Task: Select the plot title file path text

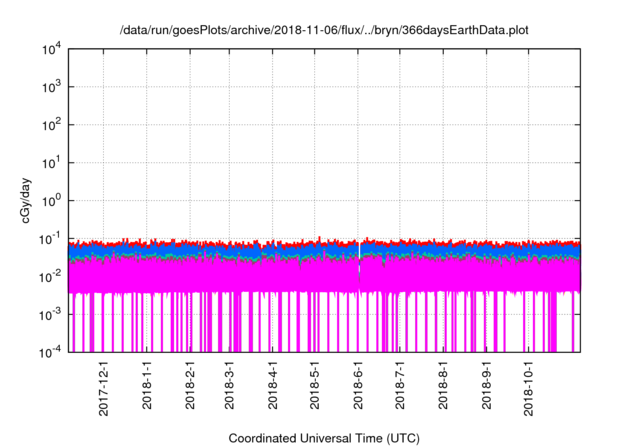Action: (x=324, y=30)
